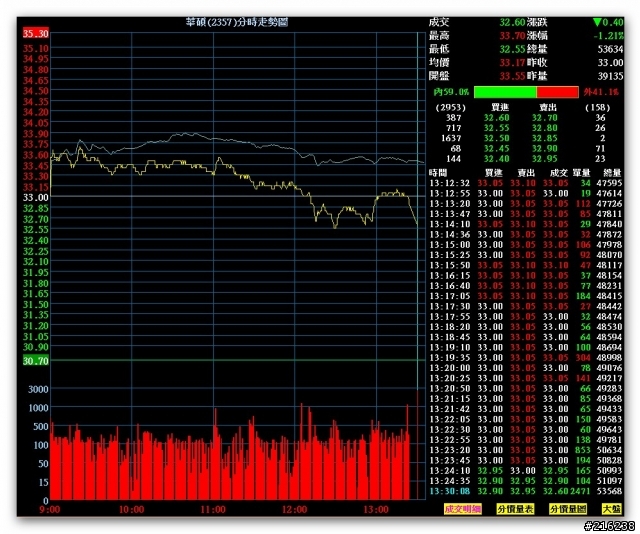The image size is (640, 534).
Task: Select the 13:24:35 trade row
Action: click(x=526, y=481)
